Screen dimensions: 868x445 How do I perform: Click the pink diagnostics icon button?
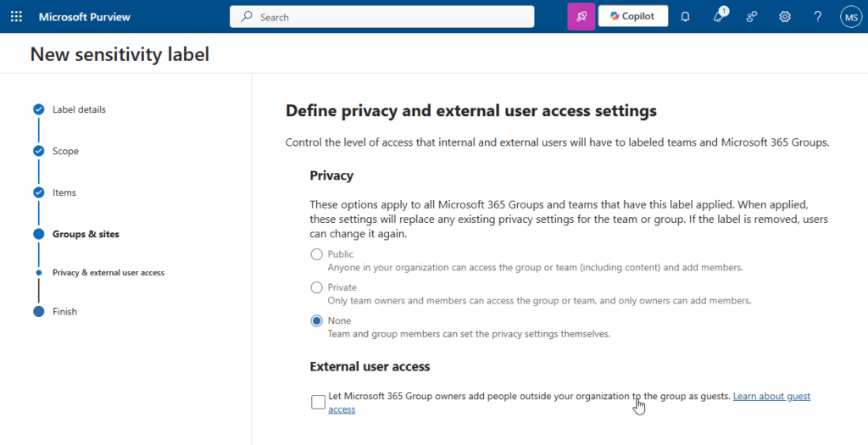581,17
